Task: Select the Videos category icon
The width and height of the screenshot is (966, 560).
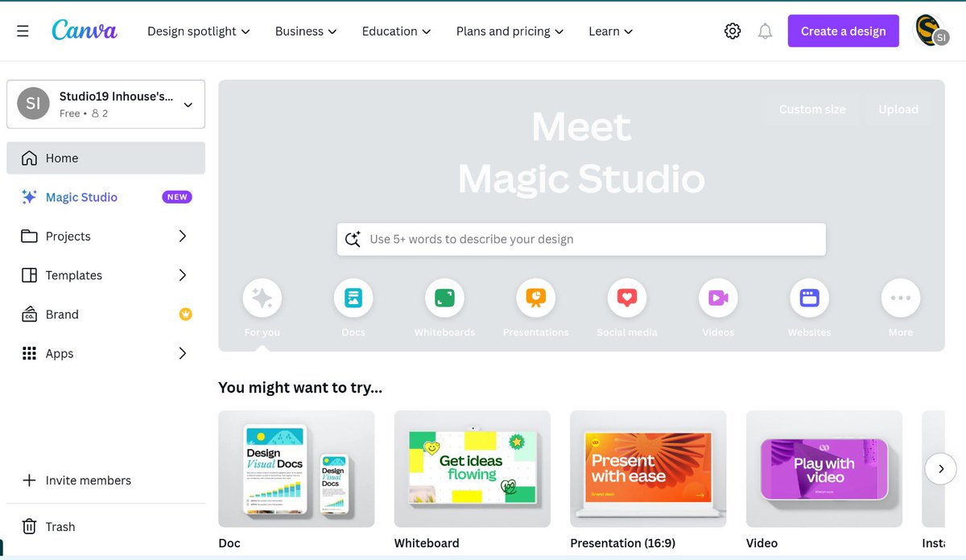Action: click(x=718, y=299)
